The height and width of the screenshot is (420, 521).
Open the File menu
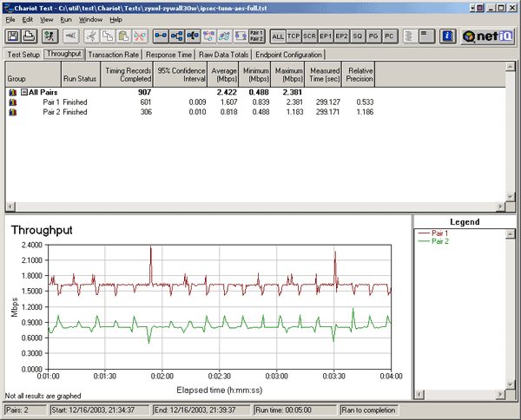tap(10, 19)
